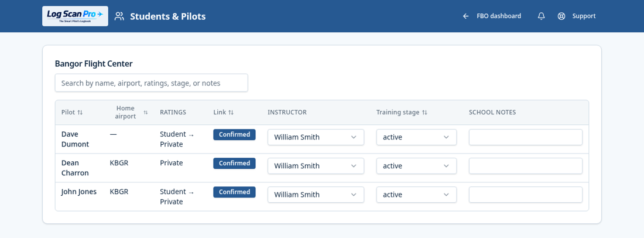Focus the pilot search field
Viewport: 644px width, 238px height.
pos(152,83)
